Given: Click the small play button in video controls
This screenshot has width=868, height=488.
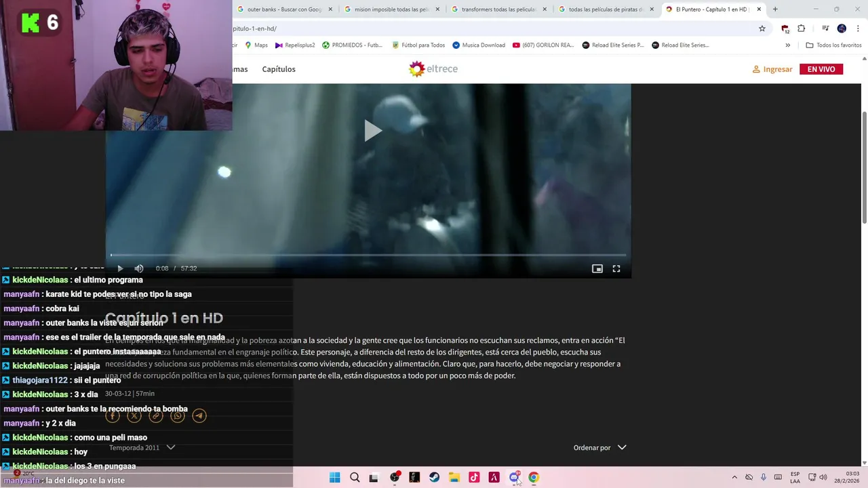Looking at the screenshot, I should 120,268.
